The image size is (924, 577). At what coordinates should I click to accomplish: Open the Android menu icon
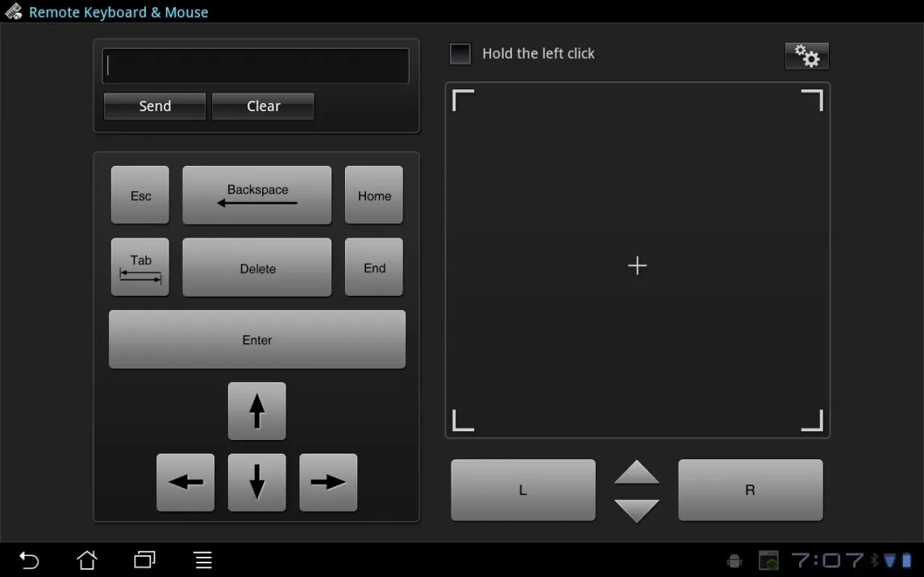(x=203, y=560)
